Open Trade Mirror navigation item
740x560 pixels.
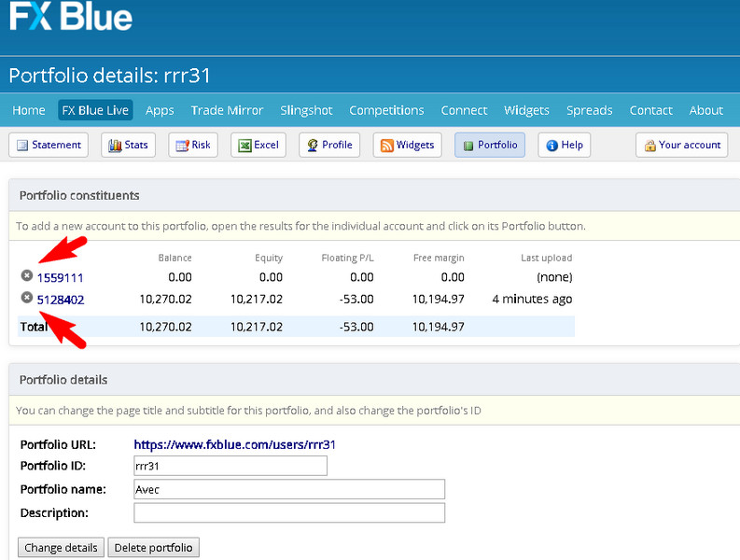click(x=227, y=110)
